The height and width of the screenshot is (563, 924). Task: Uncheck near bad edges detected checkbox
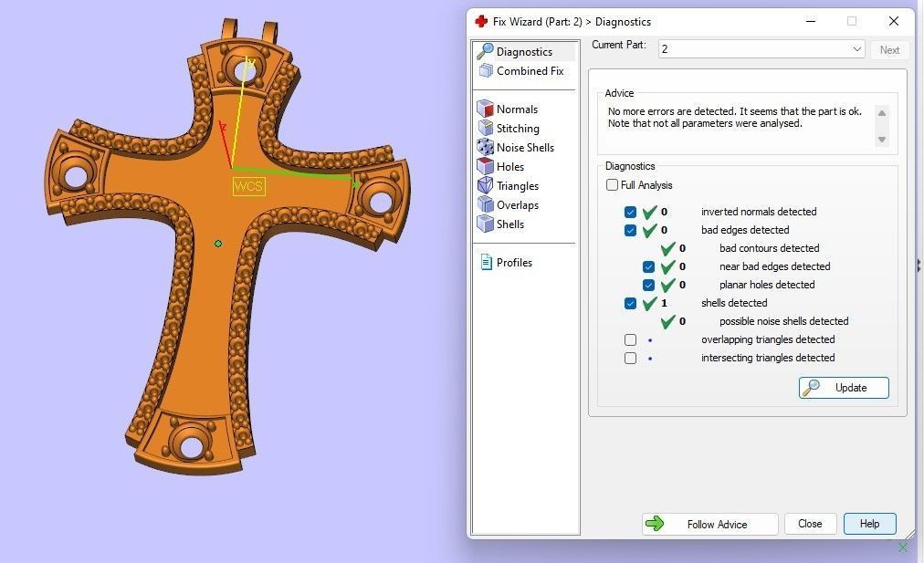tap(649, 266)
